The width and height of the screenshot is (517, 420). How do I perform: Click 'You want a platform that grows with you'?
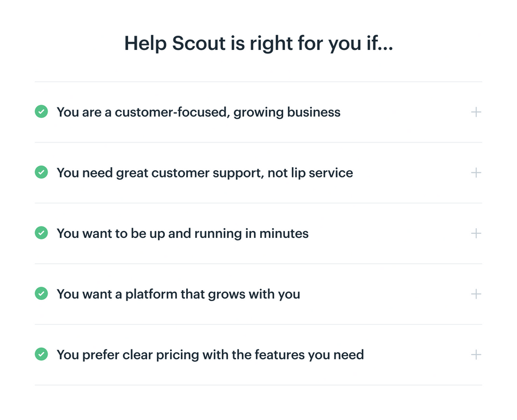click(178, 294)
